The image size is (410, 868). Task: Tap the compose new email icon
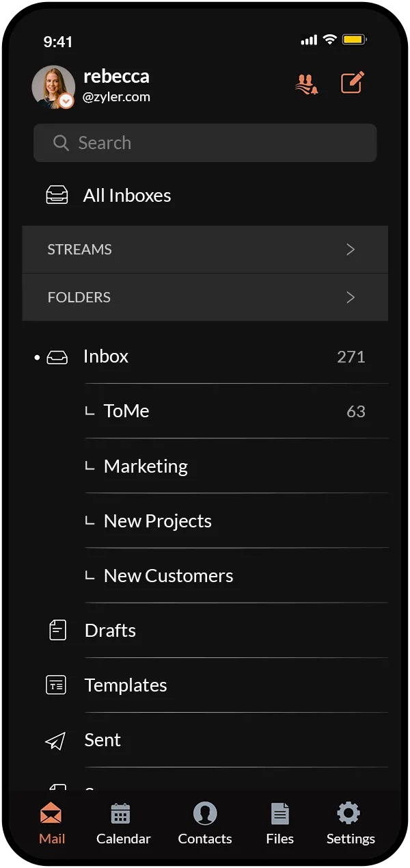[x=353, y=83]
